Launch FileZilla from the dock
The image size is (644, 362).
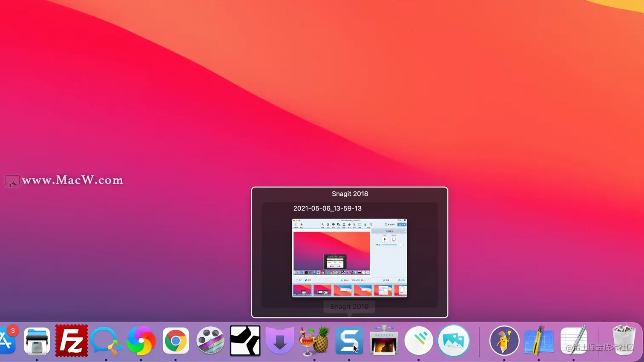[x=72, y=340]
